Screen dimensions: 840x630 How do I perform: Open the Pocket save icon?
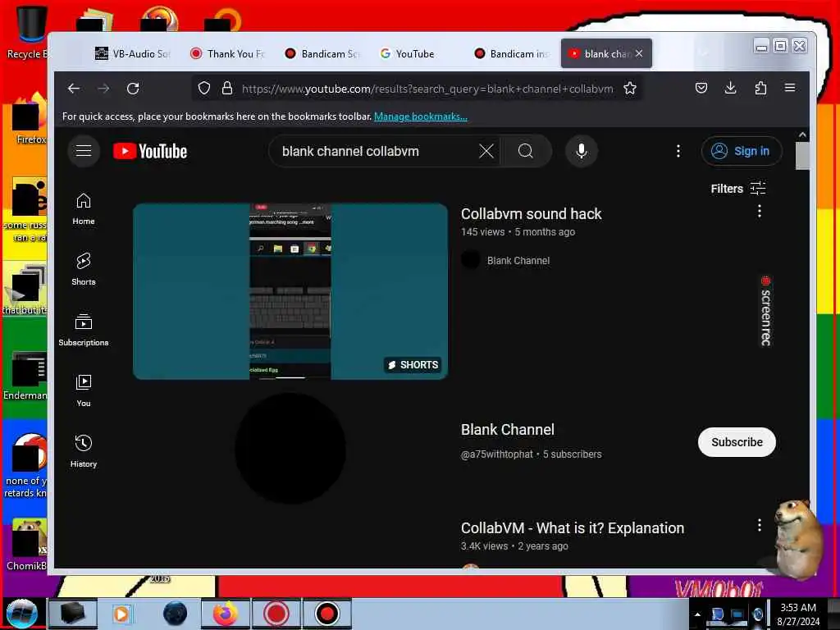701,88
